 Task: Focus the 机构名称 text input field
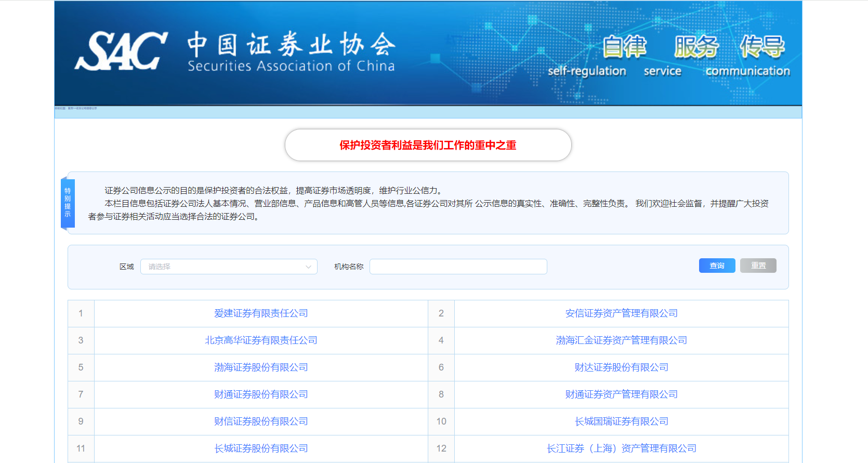click(458, 267)
